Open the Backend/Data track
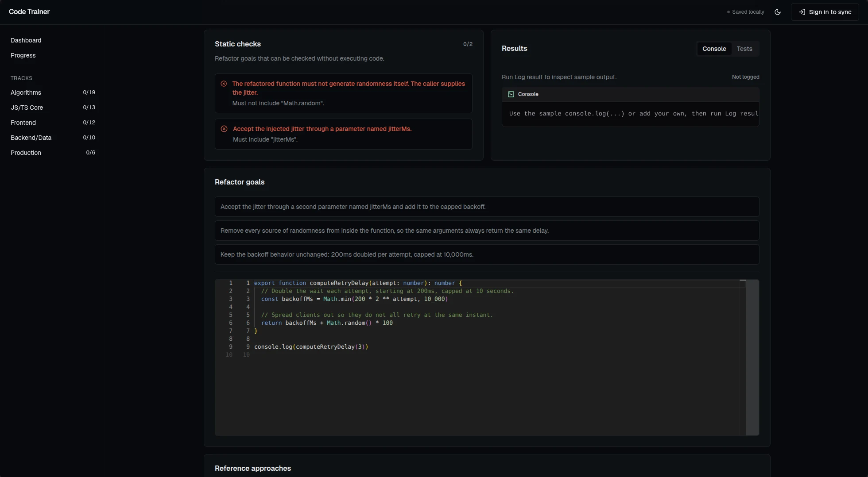868x477 pixels. tap(53, 138)
